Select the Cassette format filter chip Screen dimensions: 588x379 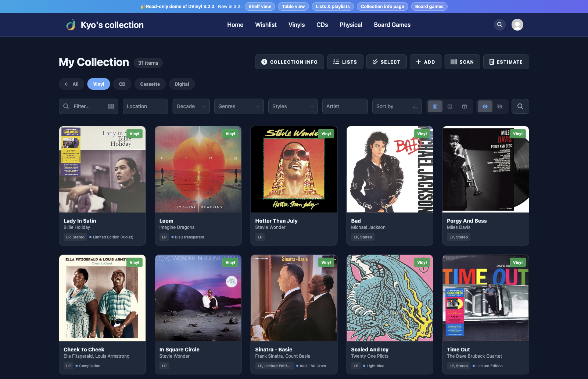[x=150, y=84]
